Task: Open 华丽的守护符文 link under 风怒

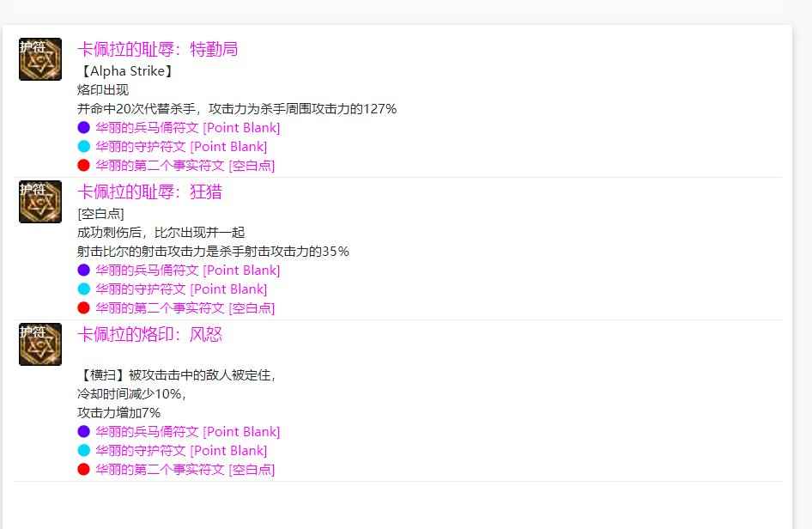Action: [x=181, y=451]
